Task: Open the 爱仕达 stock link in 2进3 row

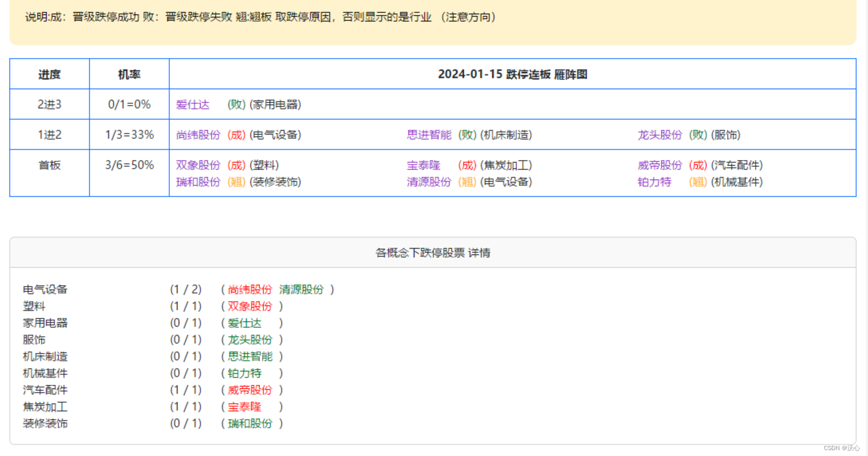Action: tap(193, 105)
